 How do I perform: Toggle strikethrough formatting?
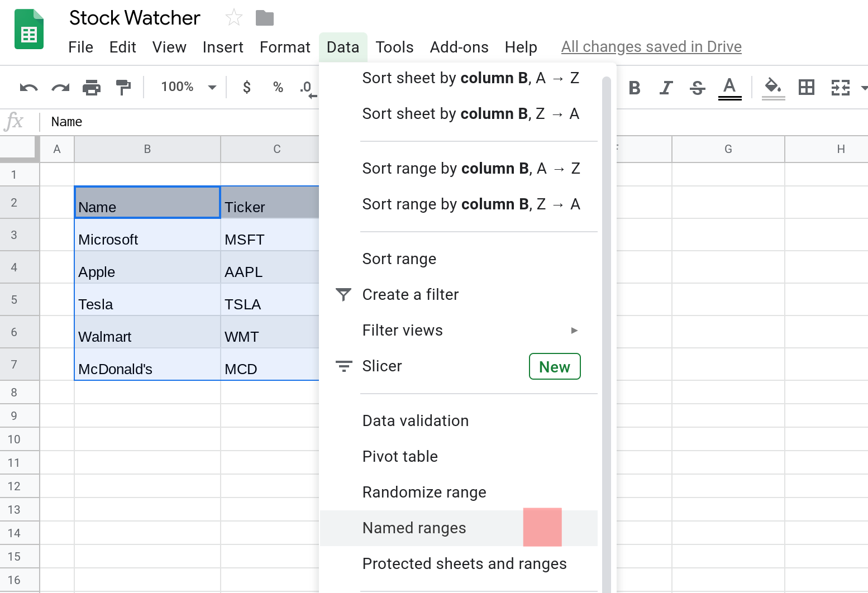697,88
